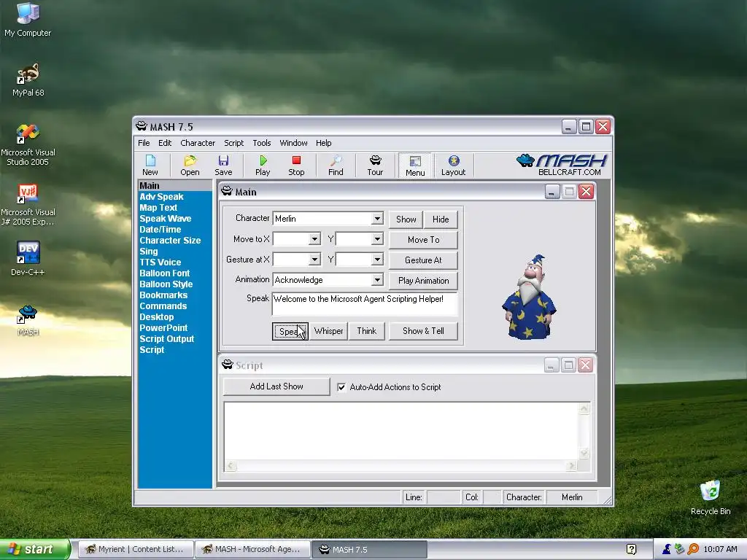Open the Window menu
The width and height of the screenshot is (747, 560).
click(293, 143)
